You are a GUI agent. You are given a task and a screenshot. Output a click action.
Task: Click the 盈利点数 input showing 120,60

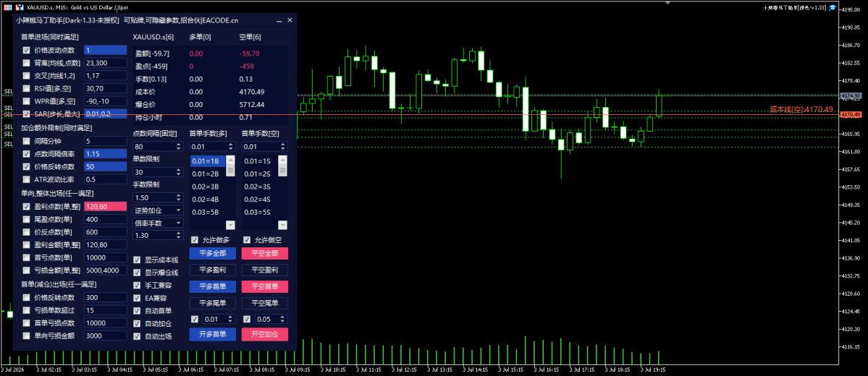(105, 207)
